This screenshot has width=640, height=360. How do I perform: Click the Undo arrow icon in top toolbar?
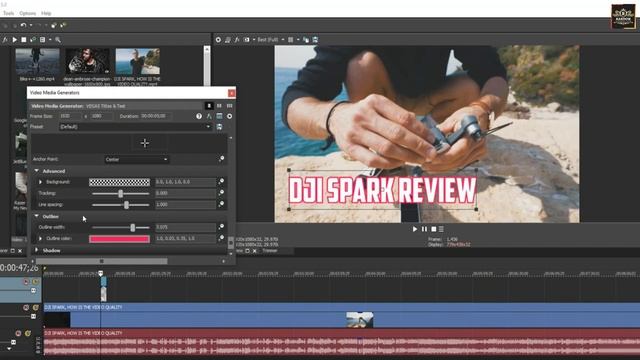pyautogui.click(x=23, y=25)
